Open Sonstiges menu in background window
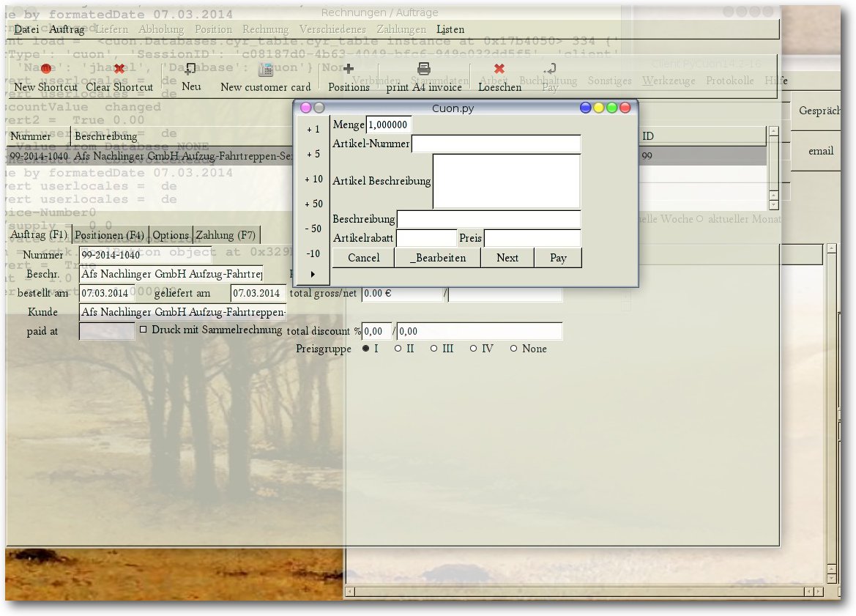Viewport: 856px width, 616px height. tap(609, 81)
